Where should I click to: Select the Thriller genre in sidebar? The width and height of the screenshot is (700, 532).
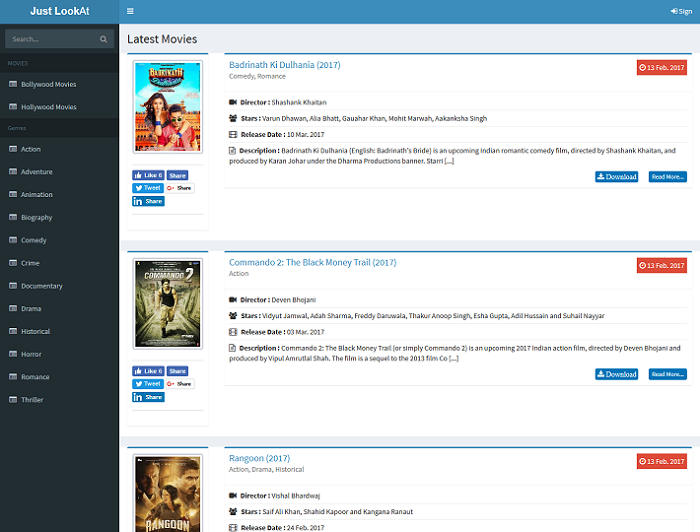tap(32, 400)
